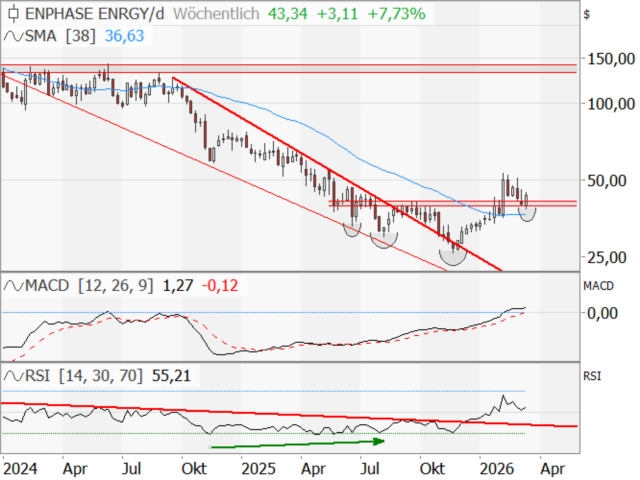Click the RSI value 55,21
This screenshot has height=480, width=640.
(171, 376)
